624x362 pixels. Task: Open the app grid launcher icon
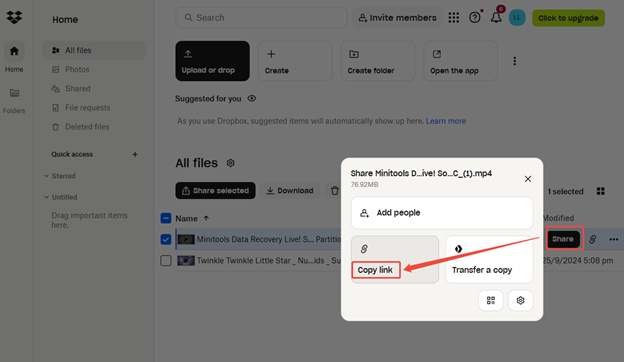(x=454, y=18)
